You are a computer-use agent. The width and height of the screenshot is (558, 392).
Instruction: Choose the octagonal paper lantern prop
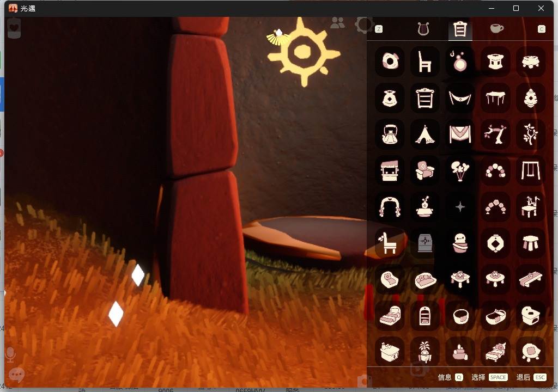[495, 243]
